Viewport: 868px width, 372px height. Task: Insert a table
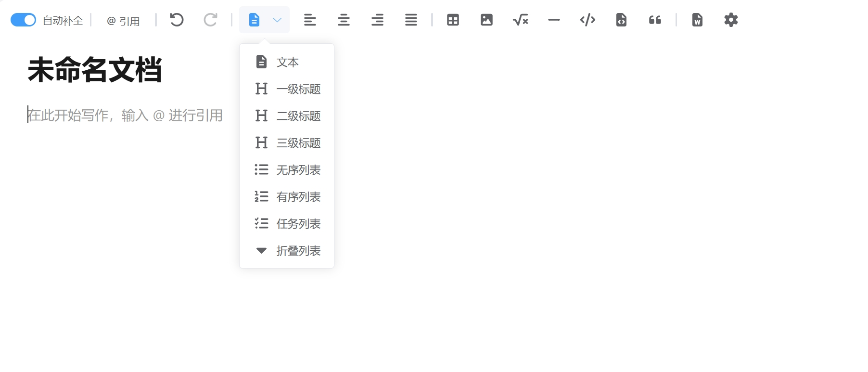(x=453, y=20)
